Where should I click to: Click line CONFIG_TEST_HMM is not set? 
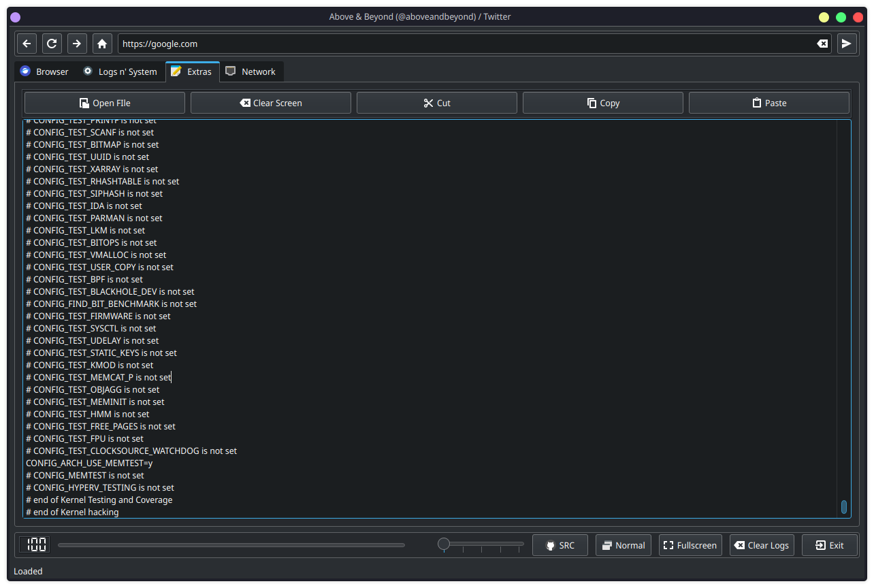pyautogui.click(x=88, y=414)
